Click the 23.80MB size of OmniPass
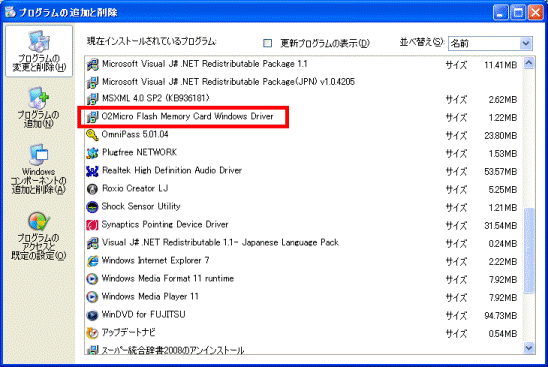 500,136
